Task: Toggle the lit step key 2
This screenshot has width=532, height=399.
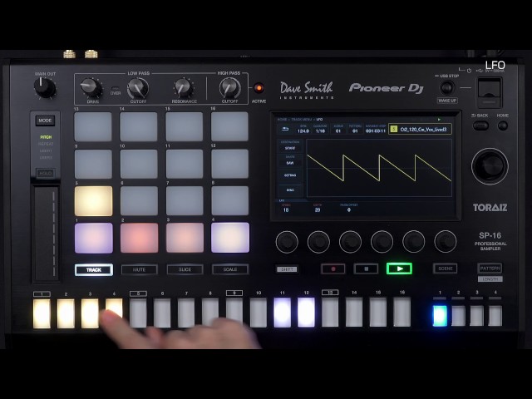Action: pyautogui.click(x=66, y=313)
